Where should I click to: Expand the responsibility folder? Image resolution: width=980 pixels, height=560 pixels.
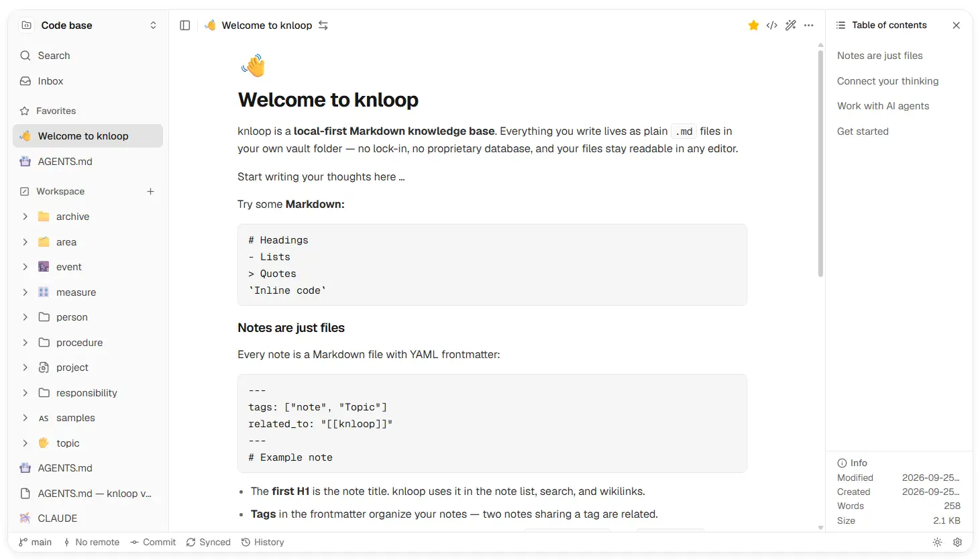coord(25,393)
